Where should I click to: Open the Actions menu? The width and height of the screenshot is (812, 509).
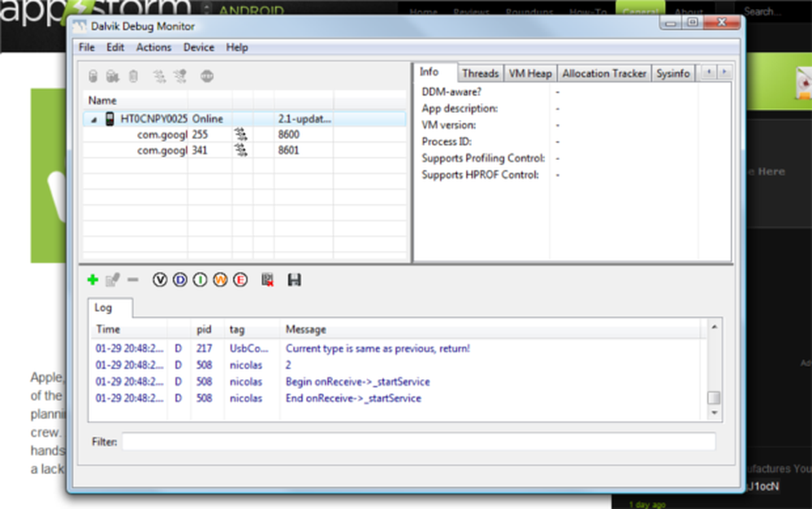coord(153,47)
